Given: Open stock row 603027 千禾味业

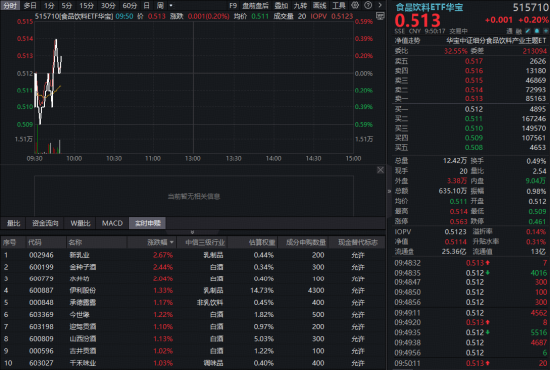Looking at the screenshot, I should coord(193,363).
